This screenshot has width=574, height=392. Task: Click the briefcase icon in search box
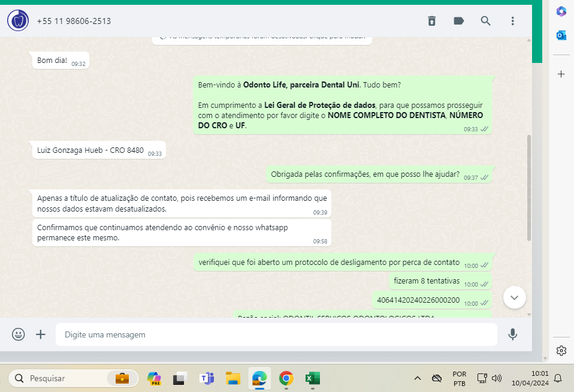pos(122,378)
